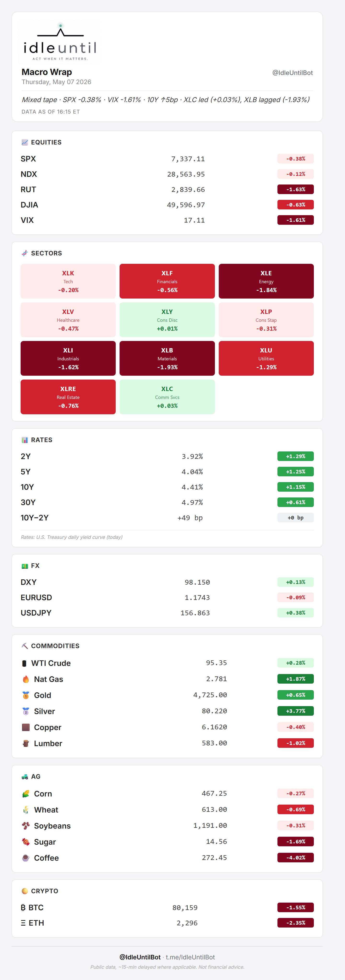Image resolution: width=345 pixels, height=980 pixels.
Task: Click the Rates bar chart icon
Action: point(25,440)
